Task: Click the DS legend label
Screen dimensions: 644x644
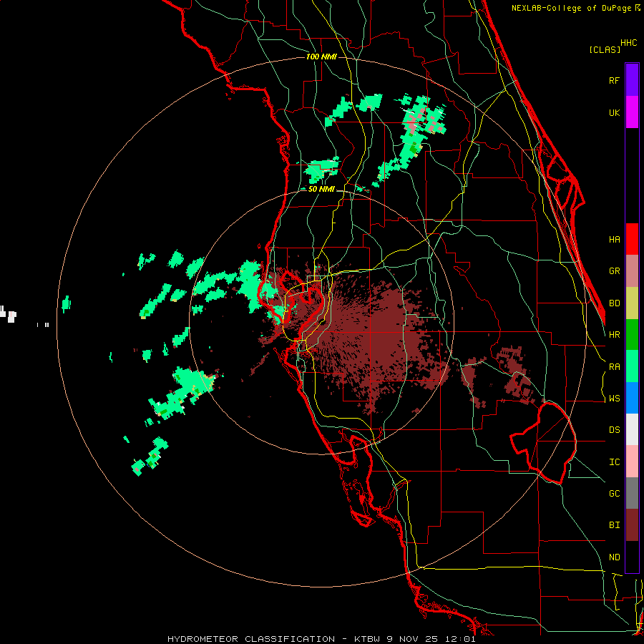Action: [614, 430]
